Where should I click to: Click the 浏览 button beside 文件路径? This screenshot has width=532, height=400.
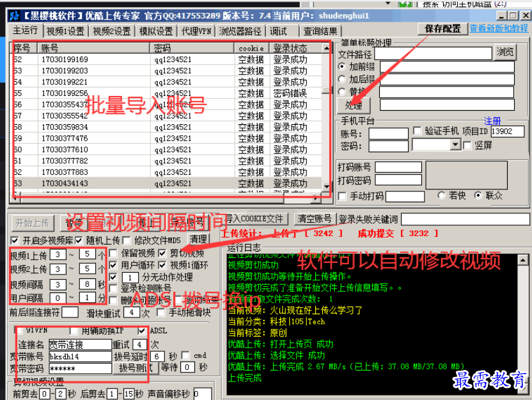pos(505,52)
